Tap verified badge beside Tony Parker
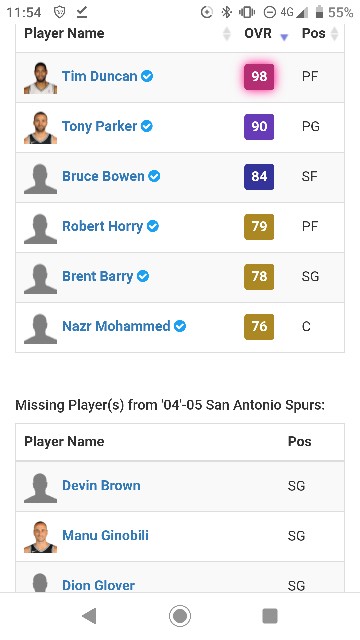Image resolution: width=360 pixels, height=640 pixels. 147,126
